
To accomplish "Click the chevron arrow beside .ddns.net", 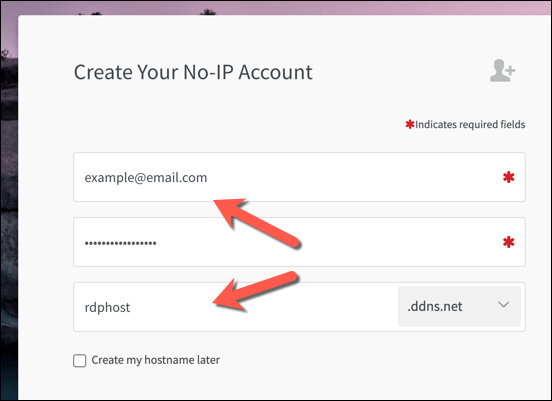I will tap(504, 305).
